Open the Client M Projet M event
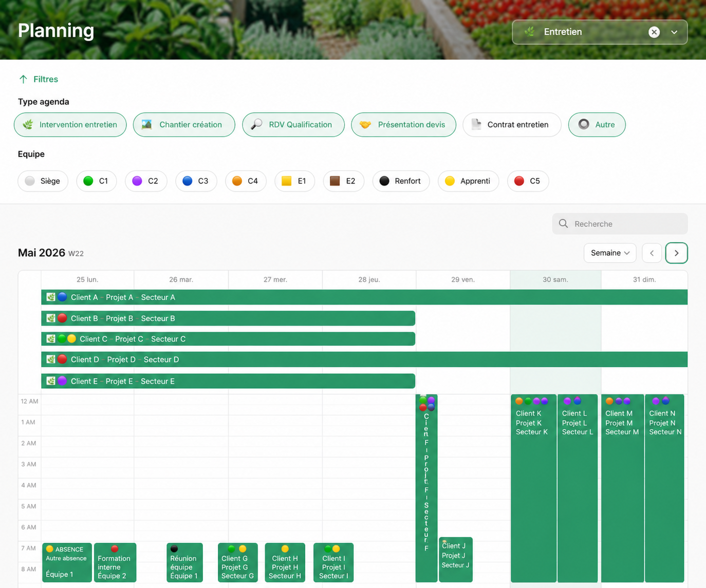This screenshot has width=706, height=588. [x=622, y=488]
